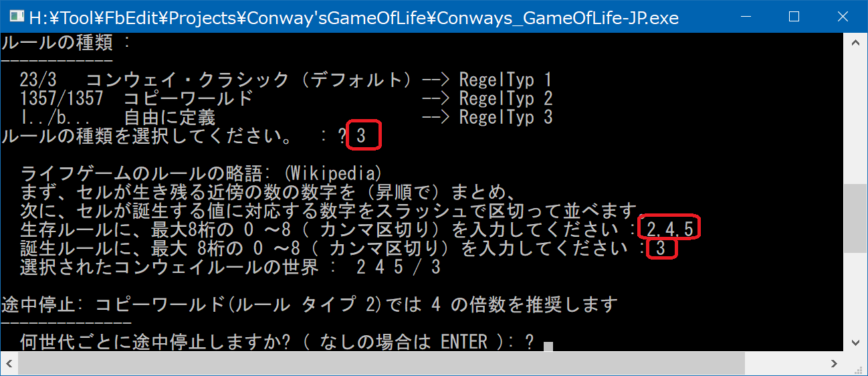Viewport: 868px width, 376px height.
Task: Select the RegelTyp 1 text
Action: click(x=506, y=80)
